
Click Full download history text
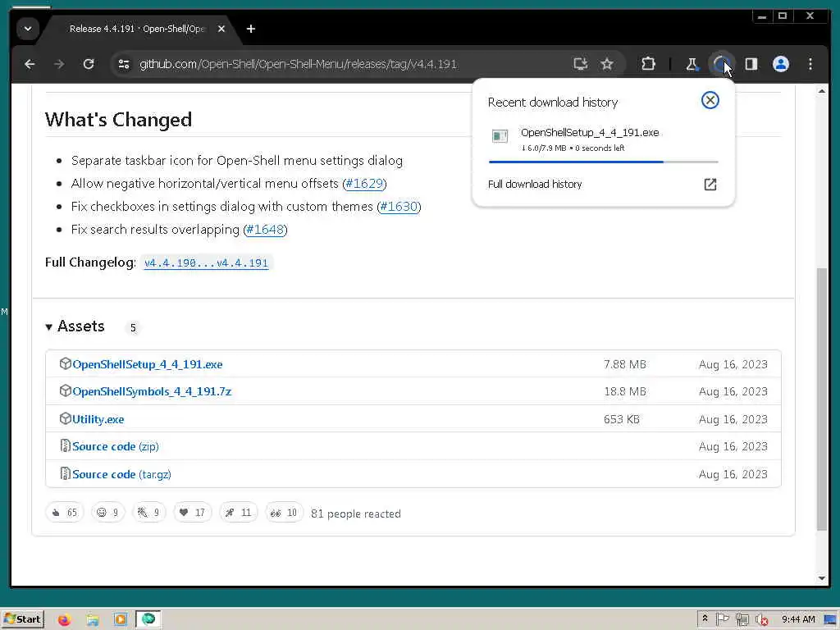point(535,185)
